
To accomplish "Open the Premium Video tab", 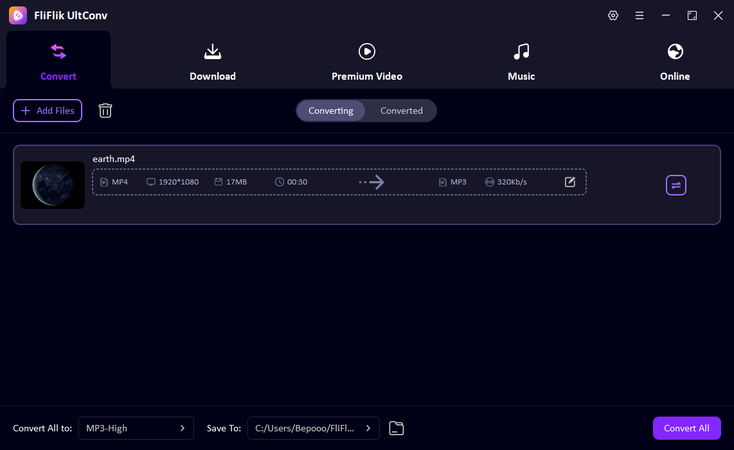I will (x=367, y=61).
